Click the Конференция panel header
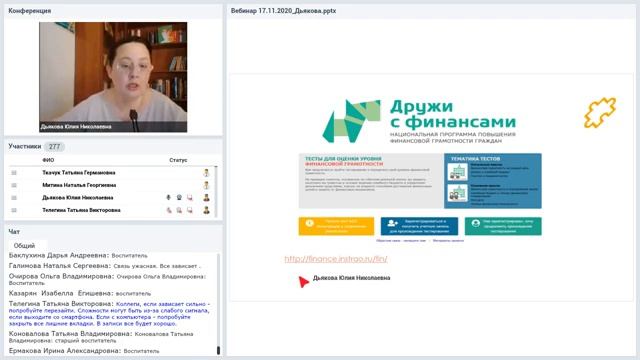The image size is (640, 360). click(x=30, y=11)
